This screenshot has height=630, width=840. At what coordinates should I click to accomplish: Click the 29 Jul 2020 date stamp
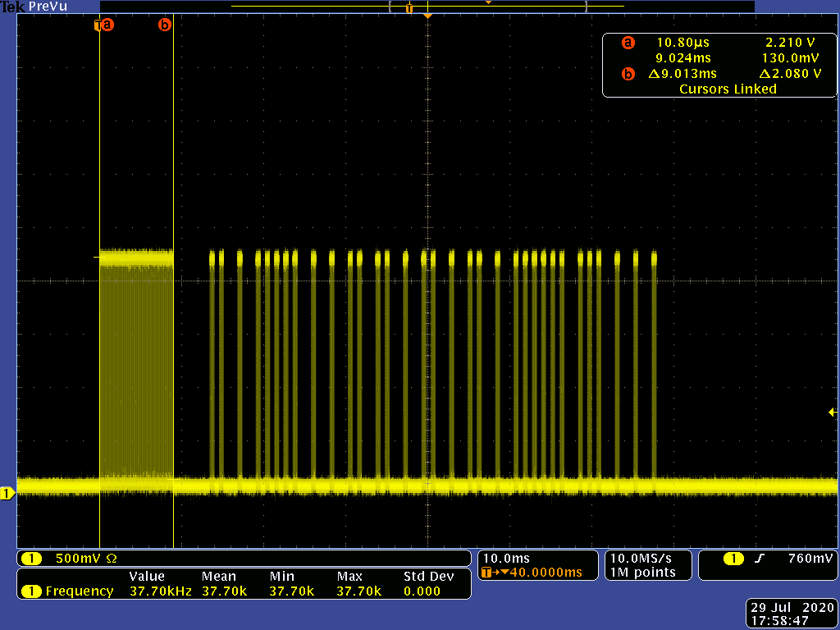pyautogui.click(x=792, y=608)
